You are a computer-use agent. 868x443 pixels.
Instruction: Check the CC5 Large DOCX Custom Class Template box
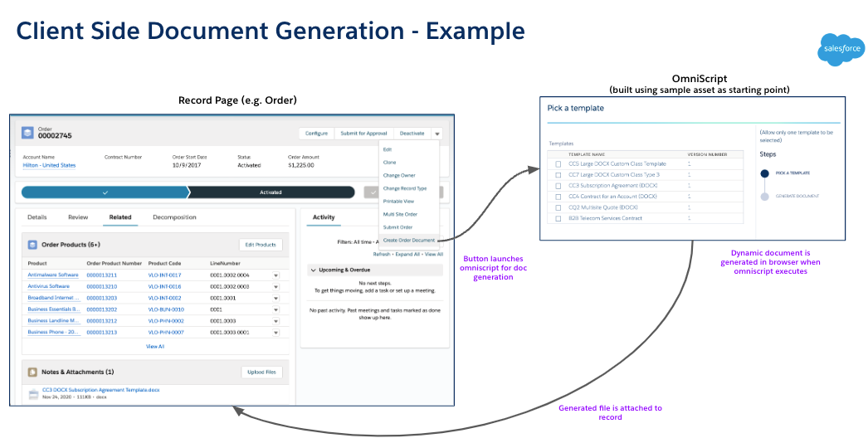[558, 164]
